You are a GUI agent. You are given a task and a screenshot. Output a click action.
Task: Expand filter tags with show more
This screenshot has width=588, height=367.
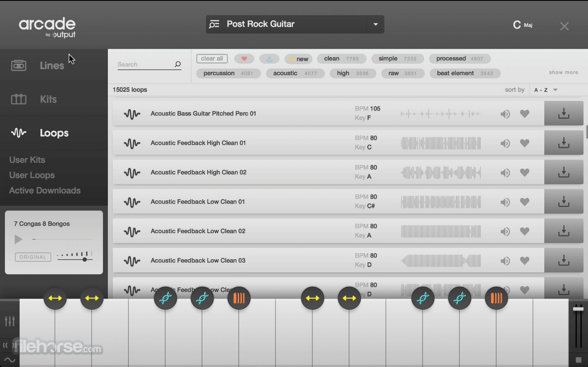point(563,72)
